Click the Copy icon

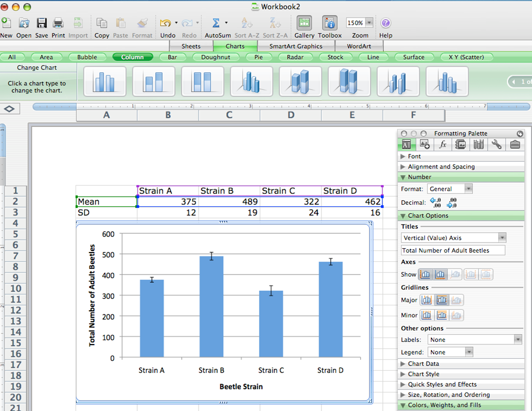point(102,23)
